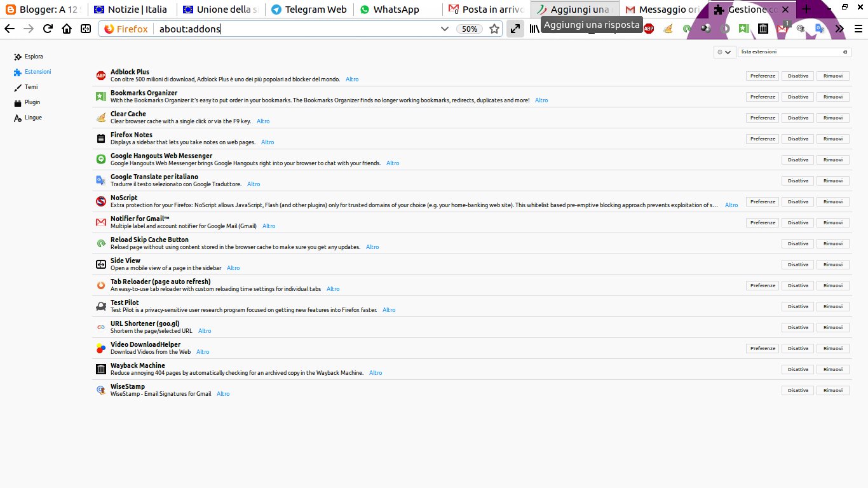
Task: Click the Clear Cache broom toolbar icon
Action: click(x=668, y=29)
